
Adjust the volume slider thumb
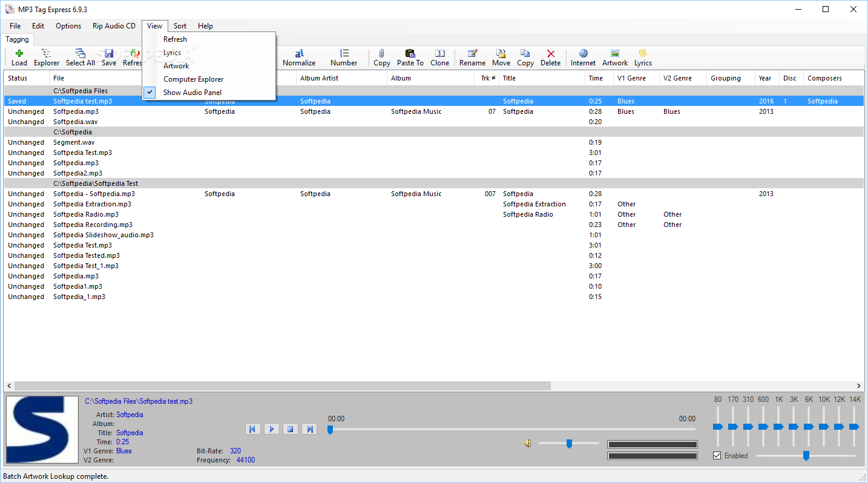[569, 444]
